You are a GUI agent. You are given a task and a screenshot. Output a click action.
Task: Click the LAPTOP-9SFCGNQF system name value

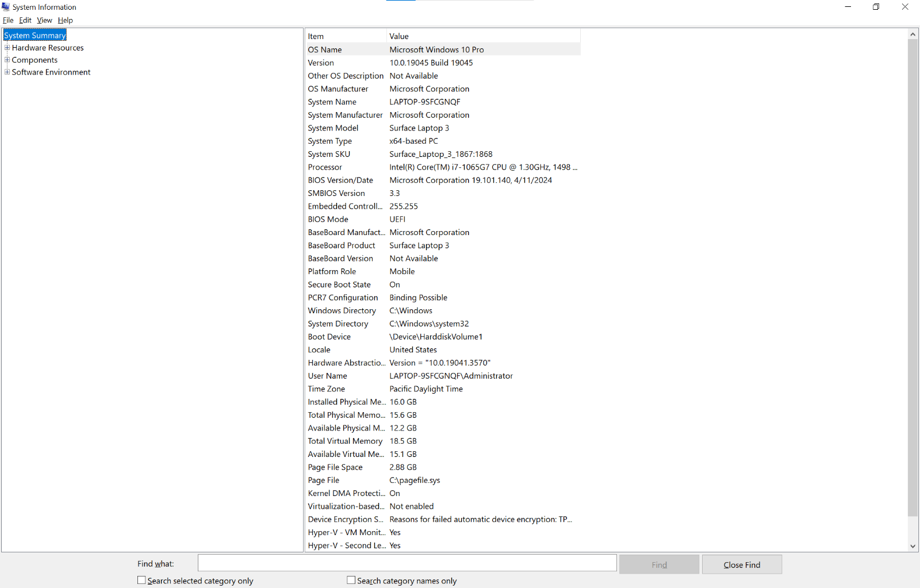click(x=425, y=102)
